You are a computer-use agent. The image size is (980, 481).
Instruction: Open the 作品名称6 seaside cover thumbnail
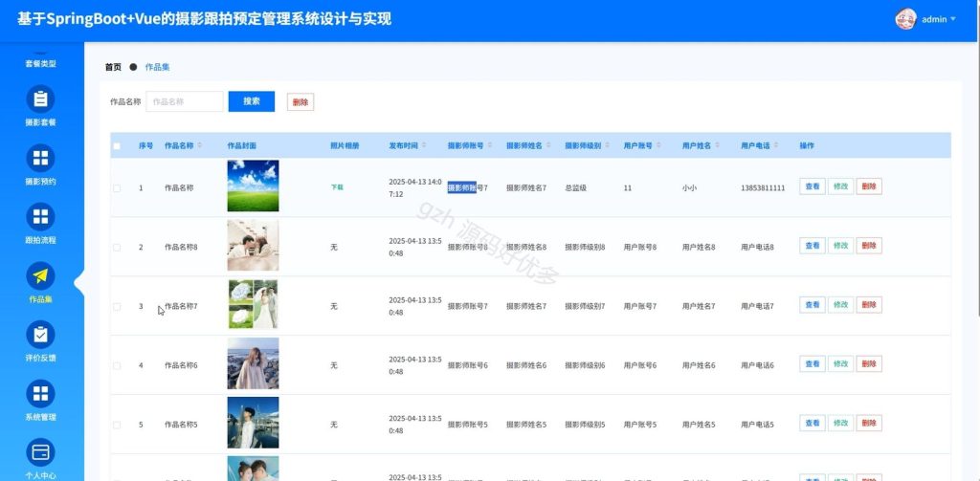click(x=253, y=363)
